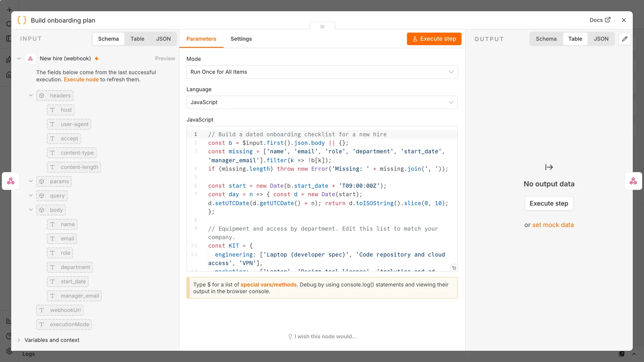Select the body field pill
The width and height of the screenshot is (644, 362).
51,210
